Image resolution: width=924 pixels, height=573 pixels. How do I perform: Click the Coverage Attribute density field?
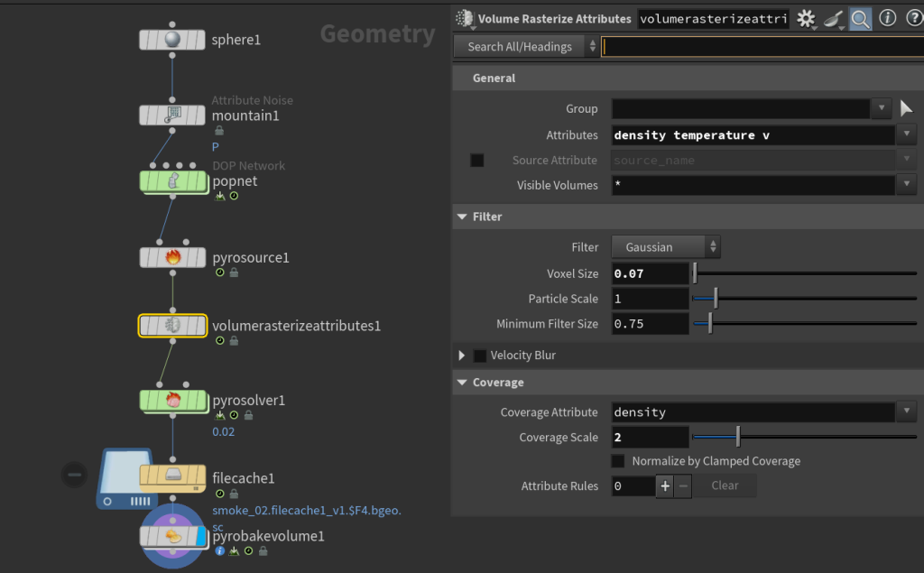click(753, 412)
